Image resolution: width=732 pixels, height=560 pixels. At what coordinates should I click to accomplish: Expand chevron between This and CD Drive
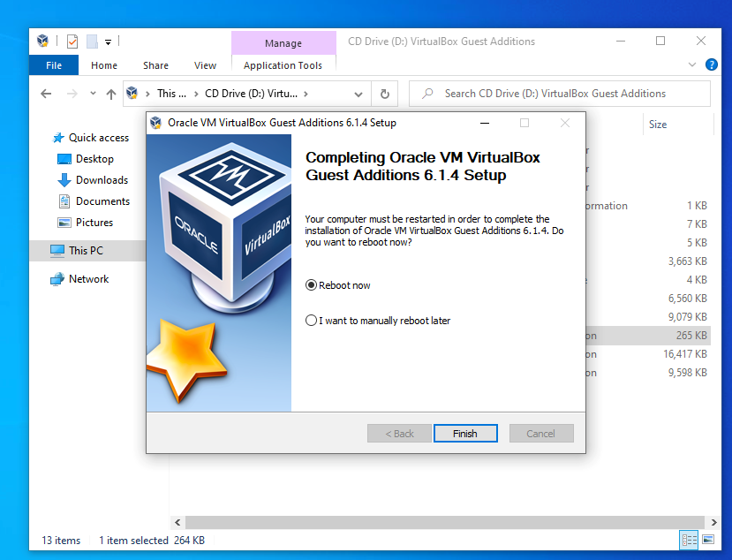coord(196,94)
